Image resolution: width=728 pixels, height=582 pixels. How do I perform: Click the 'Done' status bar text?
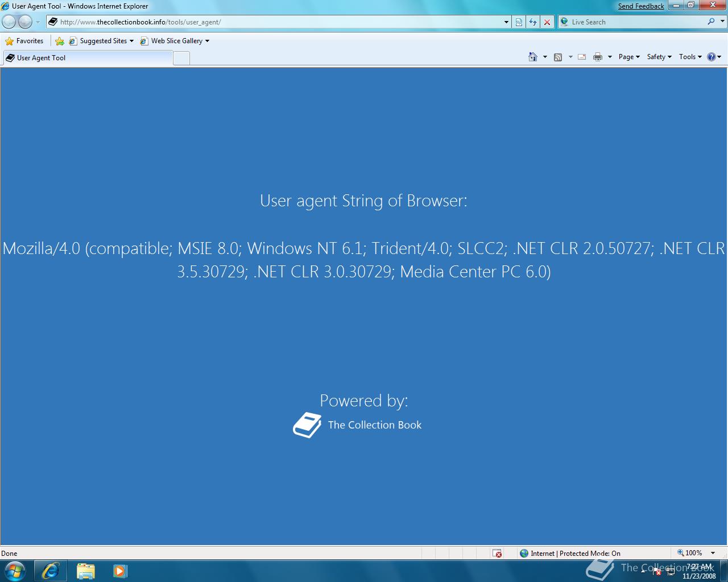point(9,553)
